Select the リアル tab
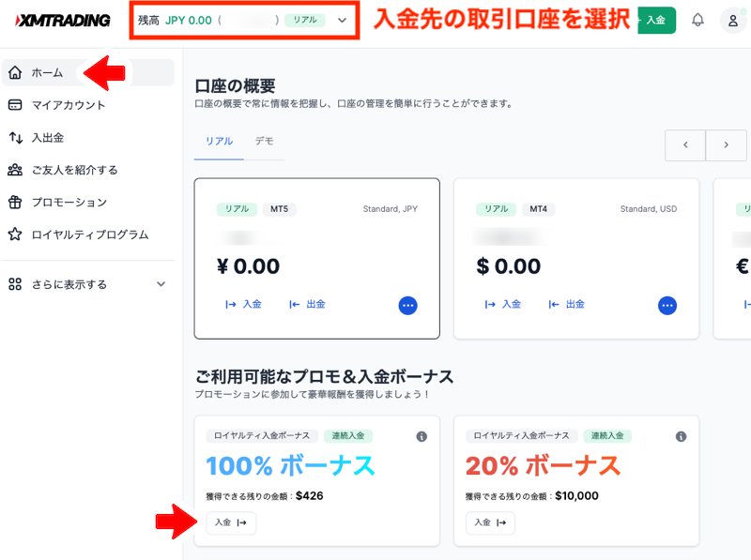 point(219,142)
